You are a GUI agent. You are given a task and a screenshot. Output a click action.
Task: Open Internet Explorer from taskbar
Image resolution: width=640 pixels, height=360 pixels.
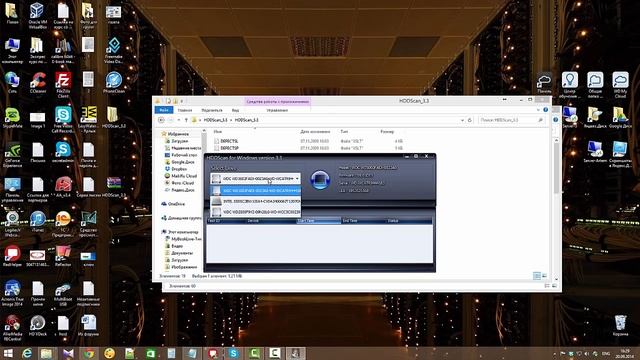click(x=27, y=353)
